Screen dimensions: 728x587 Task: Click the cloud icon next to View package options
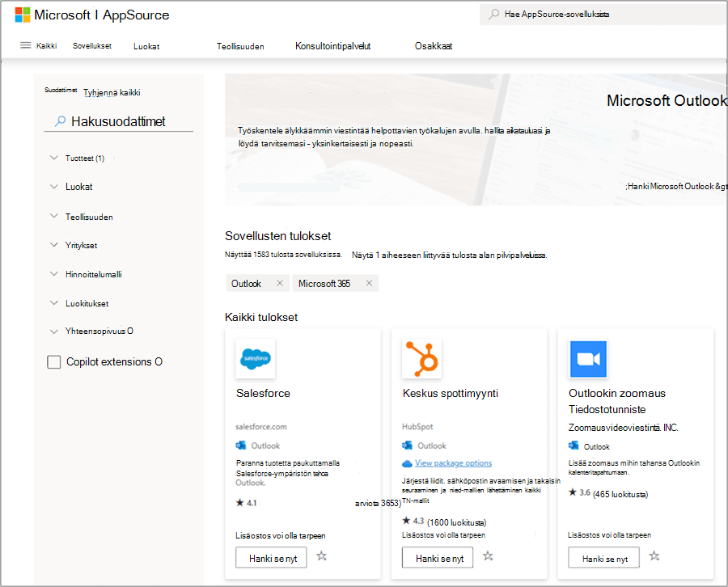[x=407, y=463]
